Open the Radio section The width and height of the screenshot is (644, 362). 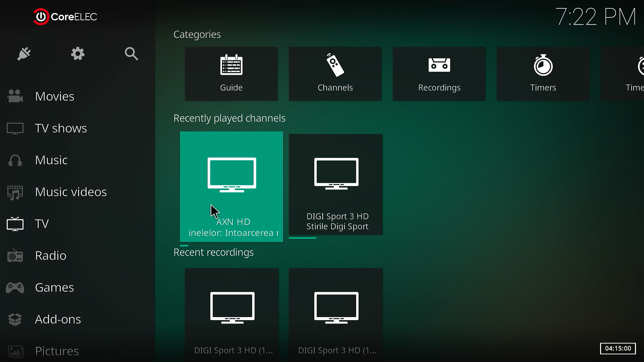click(x=51, y=256)
